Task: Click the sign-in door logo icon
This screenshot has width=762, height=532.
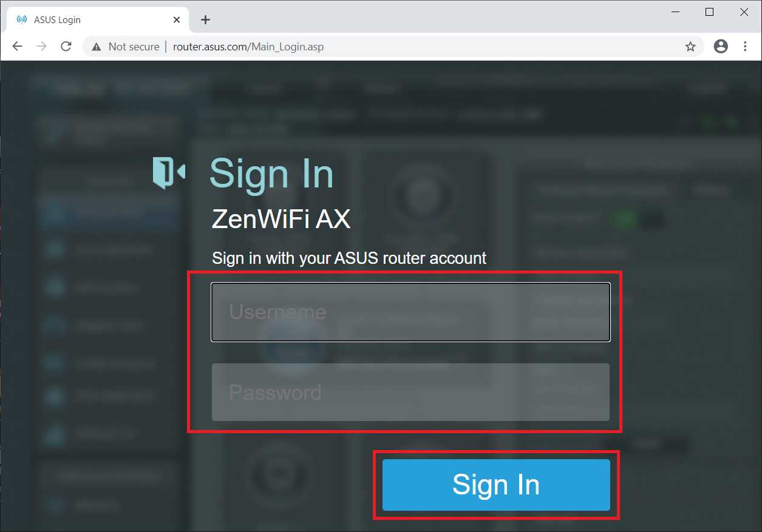Action: (169, 173)
